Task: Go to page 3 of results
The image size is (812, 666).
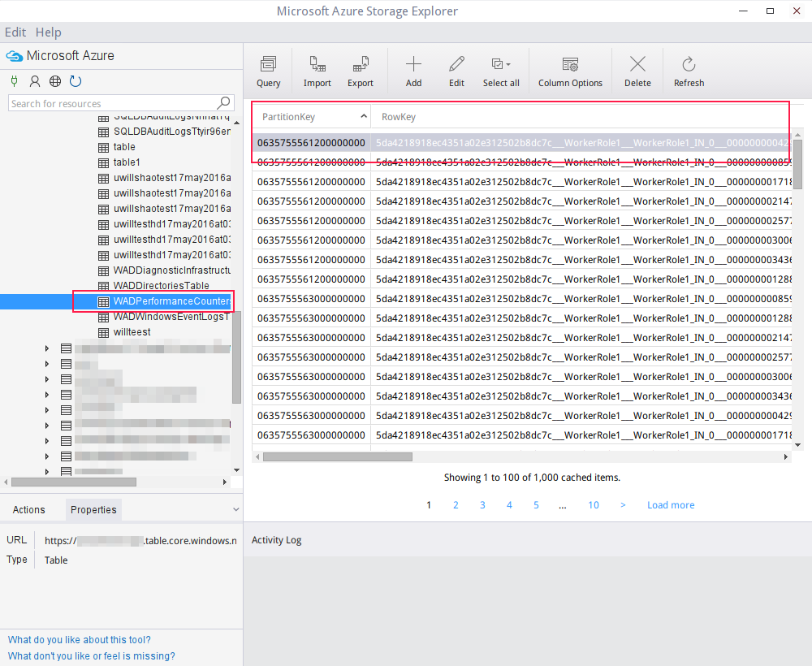Action: pyautogui.click(x=482, y=505)
